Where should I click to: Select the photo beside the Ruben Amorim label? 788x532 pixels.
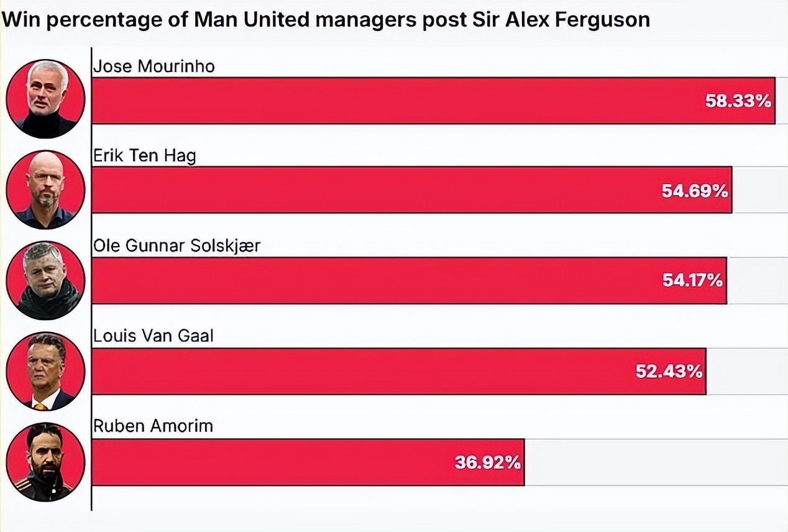tap(45, 462)
